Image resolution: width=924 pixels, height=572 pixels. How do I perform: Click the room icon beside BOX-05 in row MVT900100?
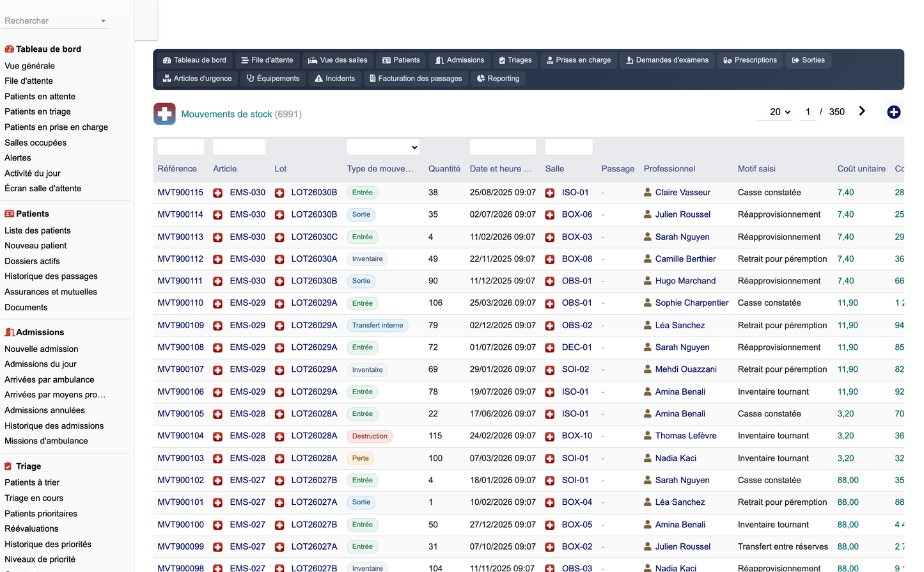point(550,525)
